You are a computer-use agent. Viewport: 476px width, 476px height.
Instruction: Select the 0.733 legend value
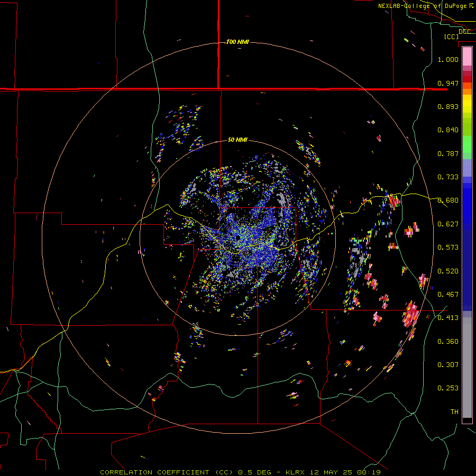448,177
